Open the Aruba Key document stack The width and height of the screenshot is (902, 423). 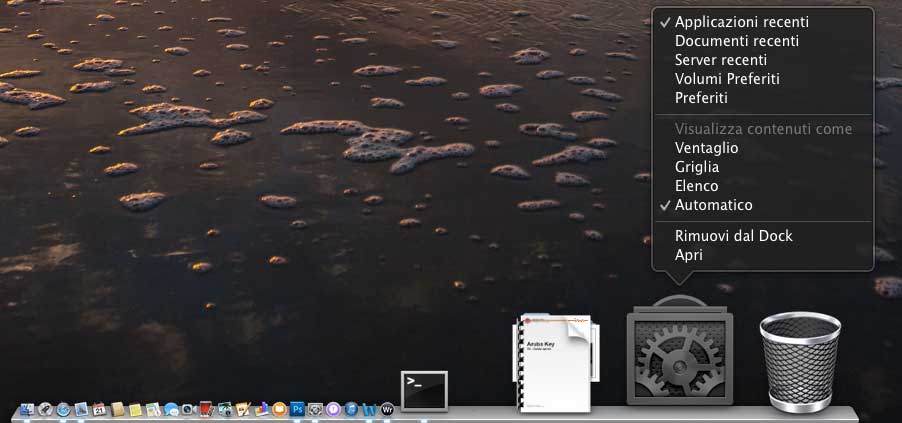pos(555,362)
